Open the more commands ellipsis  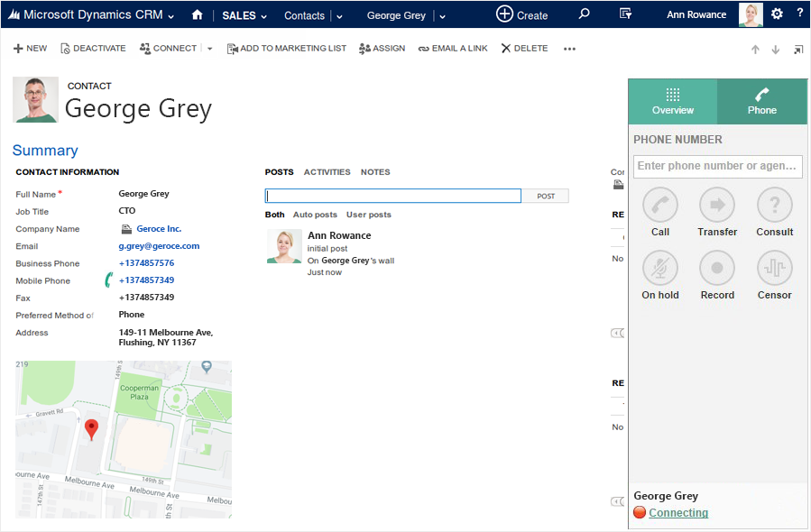[x=569, y=49]
